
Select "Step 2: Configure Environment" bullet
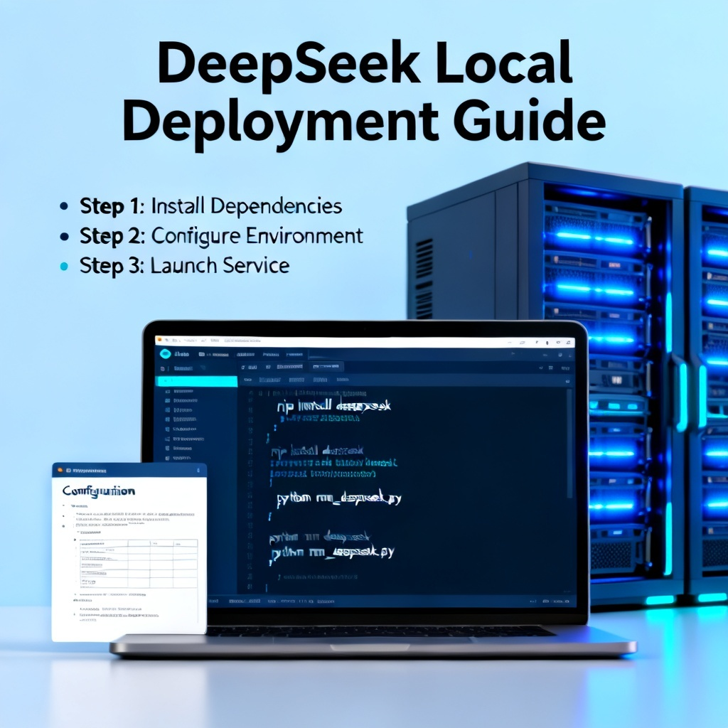pos(212,236)
